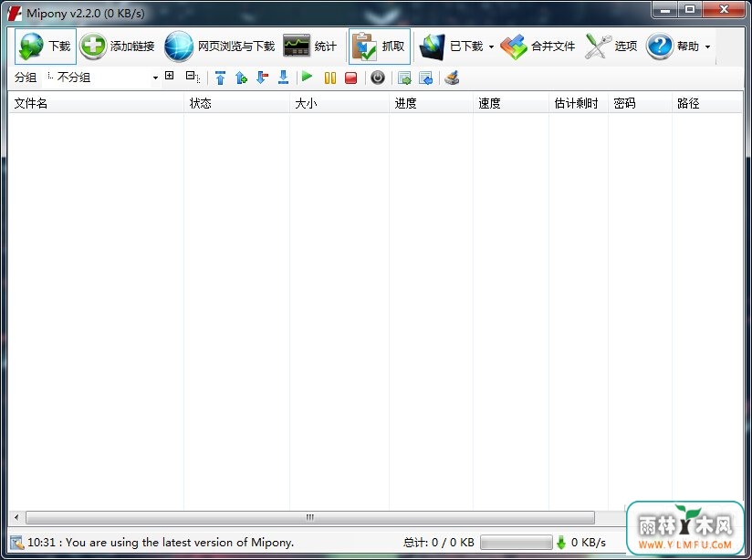Click the clean list brush icon

pyautogui.click(x=452, y=78)
